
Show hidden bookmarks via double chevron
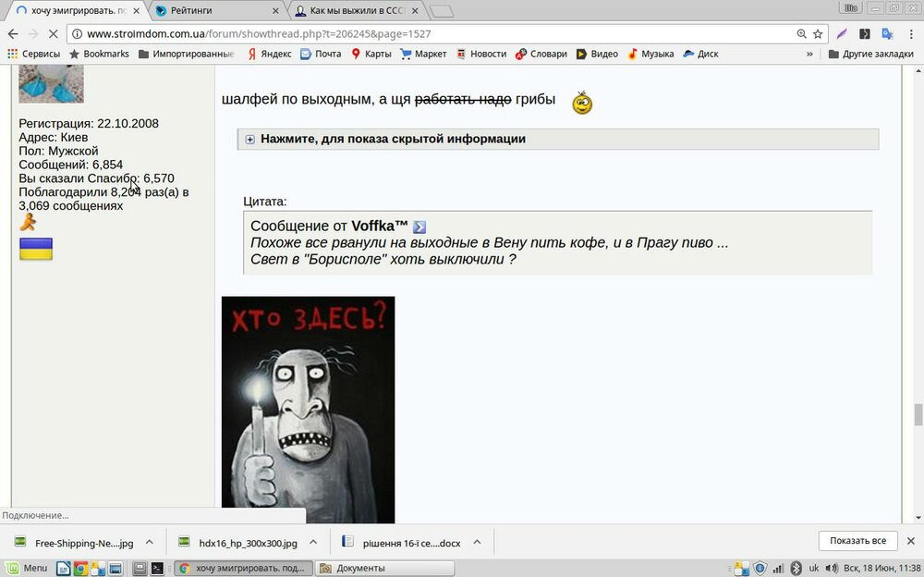[x=809, y=54]
